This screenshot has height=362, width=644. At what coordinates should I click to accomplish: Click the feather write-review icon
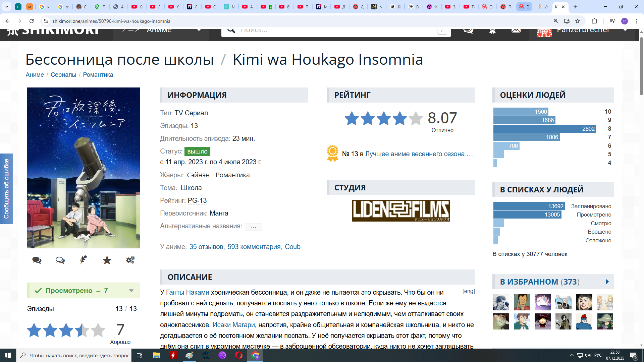(x=84, y=260)
